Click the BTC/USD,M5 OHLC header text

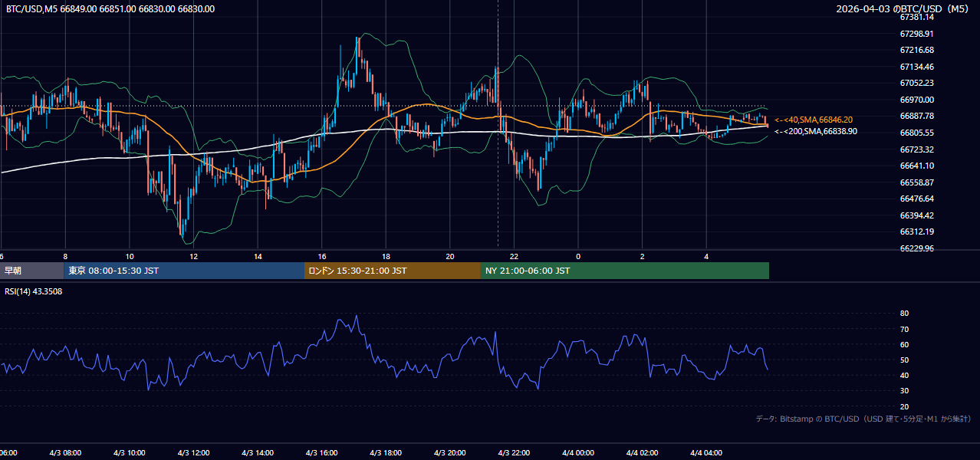point(110,9)
